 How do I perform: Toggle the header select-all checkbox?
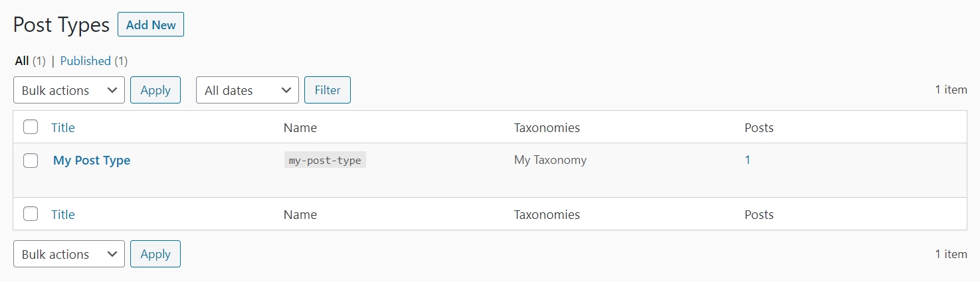31,127
